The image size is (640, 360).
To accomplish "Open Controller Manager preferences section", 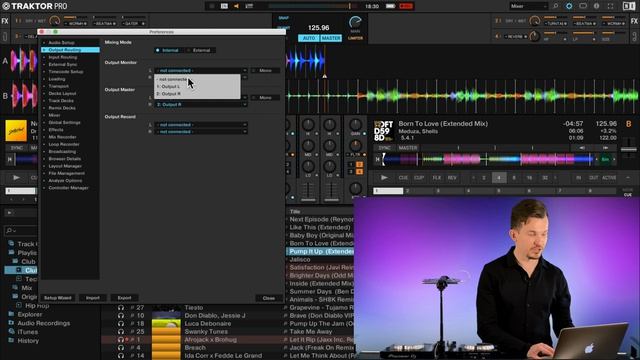I will (x=68, y=188).
